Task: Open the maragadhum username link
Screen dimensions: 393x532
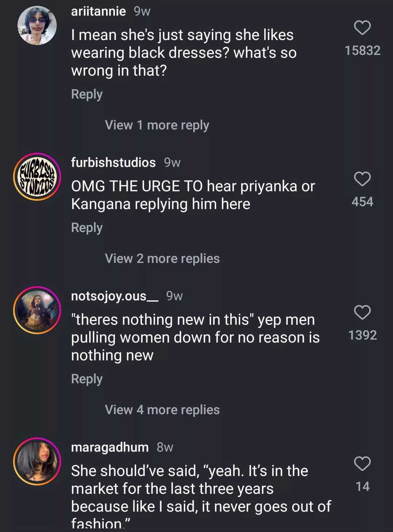Action: (110, 447)
